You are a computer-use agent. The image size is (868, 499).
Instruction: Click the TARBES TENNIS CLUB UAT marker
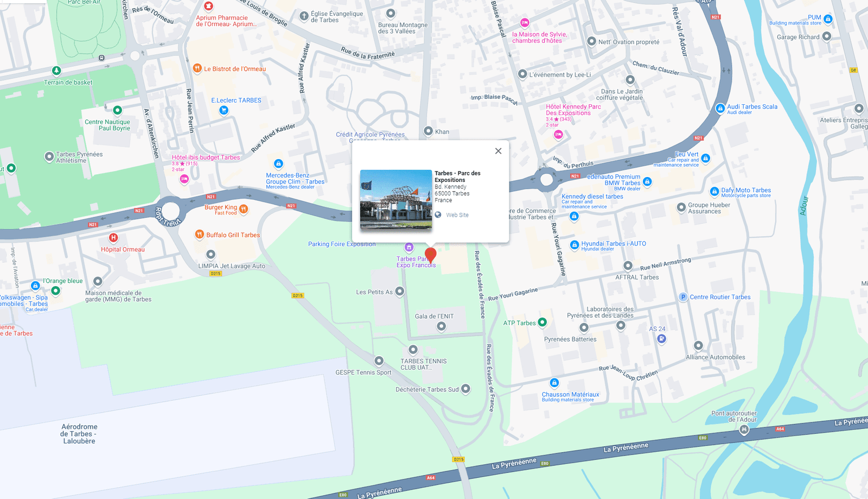coord(413,350)
